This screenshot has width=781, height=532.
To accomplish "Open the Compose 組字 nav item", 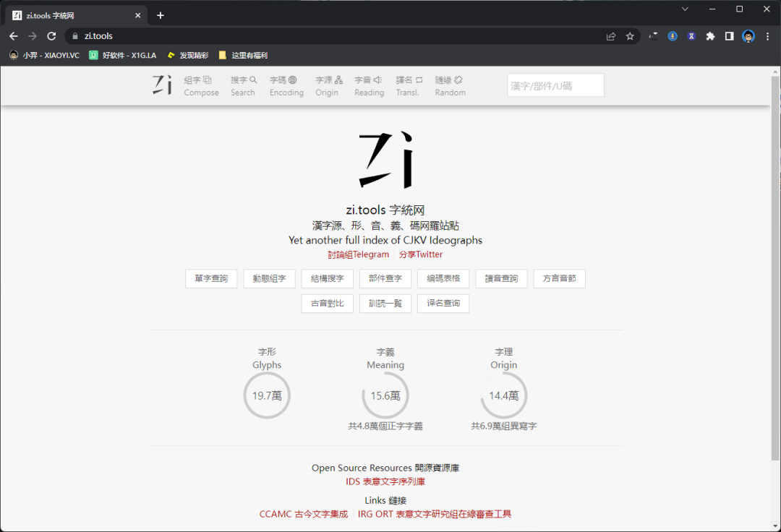I will pos(201,85).
